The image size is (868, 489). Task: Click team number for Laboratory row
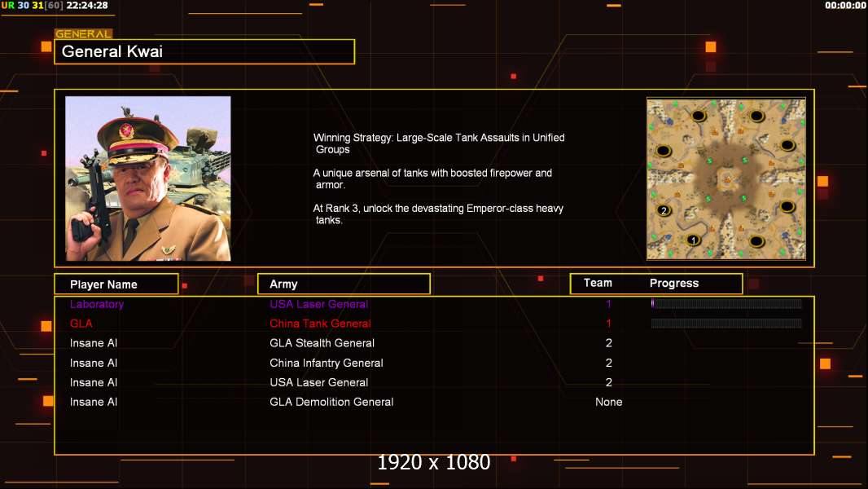[608, 304]
